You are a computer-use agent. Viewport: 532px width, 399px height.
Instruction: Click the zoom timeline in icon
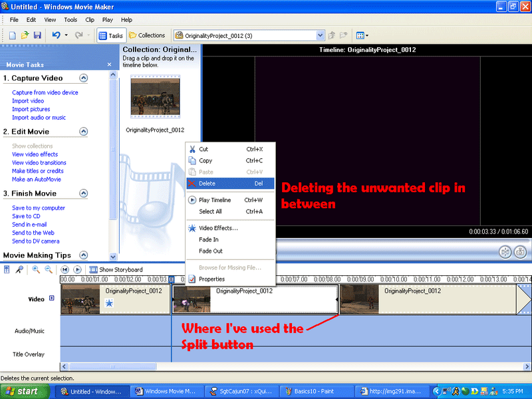36,269
